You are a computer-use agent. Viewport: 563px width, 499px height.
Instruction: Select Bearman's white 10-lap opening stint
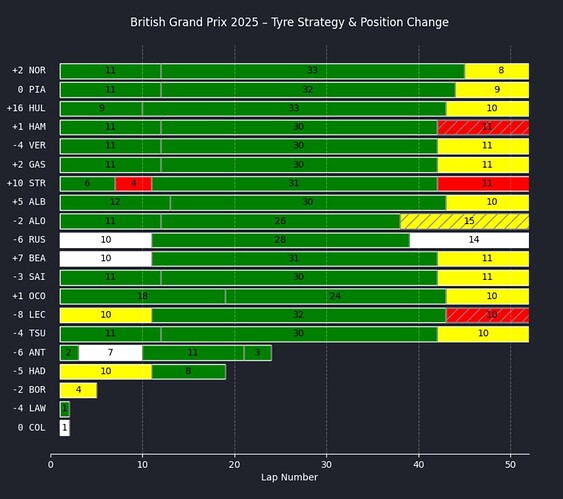click(106, 258)
